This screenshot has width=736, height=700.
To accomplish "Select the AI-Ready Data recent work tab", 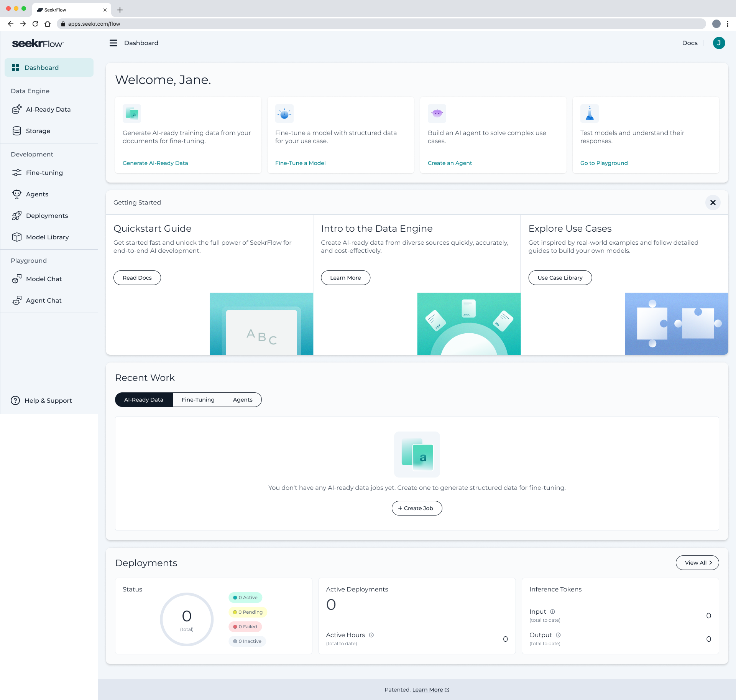I will (144, 400).
